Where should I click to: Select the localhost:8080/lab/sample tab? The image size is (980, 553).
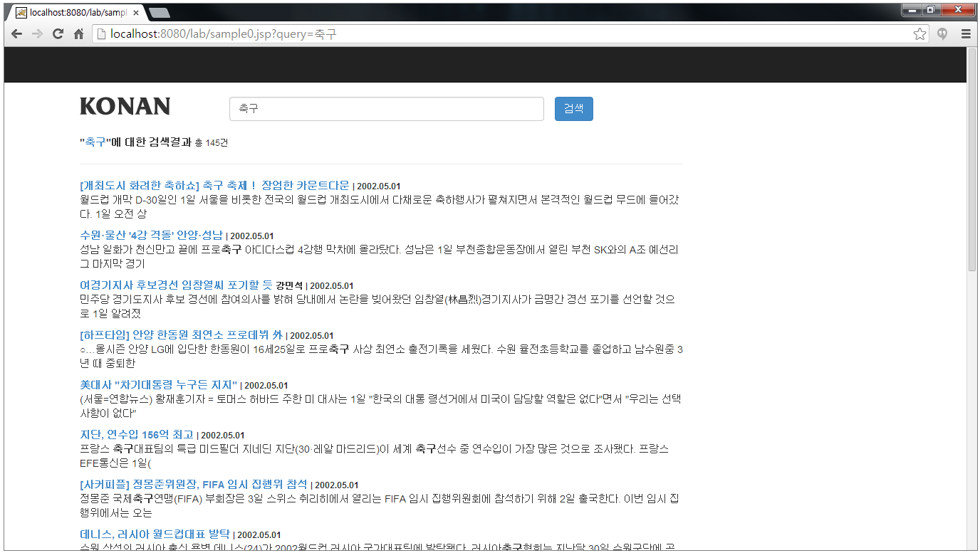pos(77,12)
